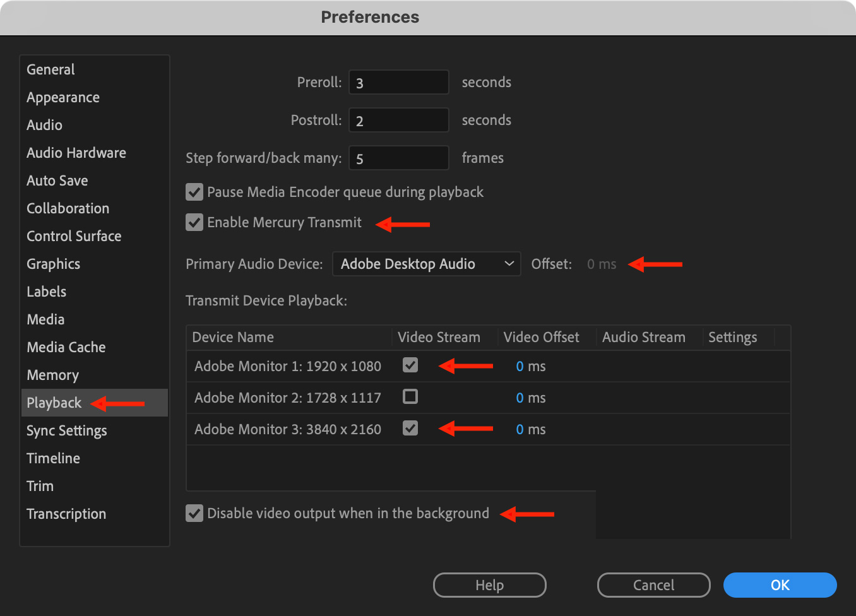Click the Settings column header
This screenshot has width=856, height=616.
(738, 338)
